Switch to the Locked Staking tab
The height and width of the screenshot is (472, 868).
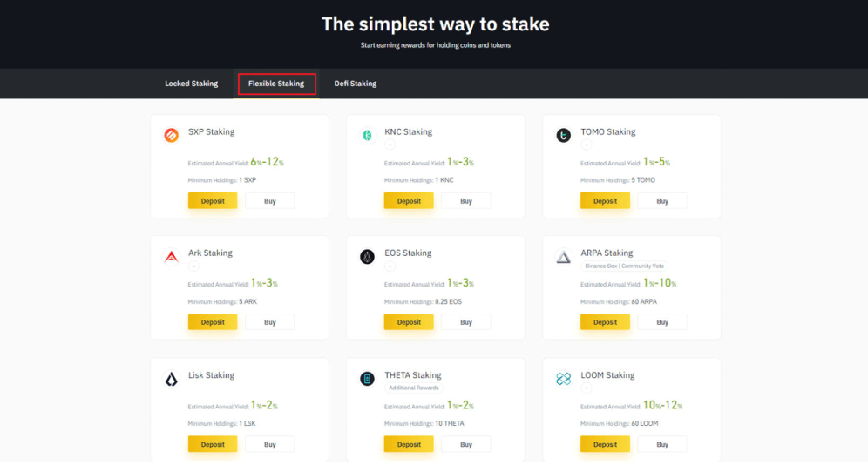click(191, 84)
